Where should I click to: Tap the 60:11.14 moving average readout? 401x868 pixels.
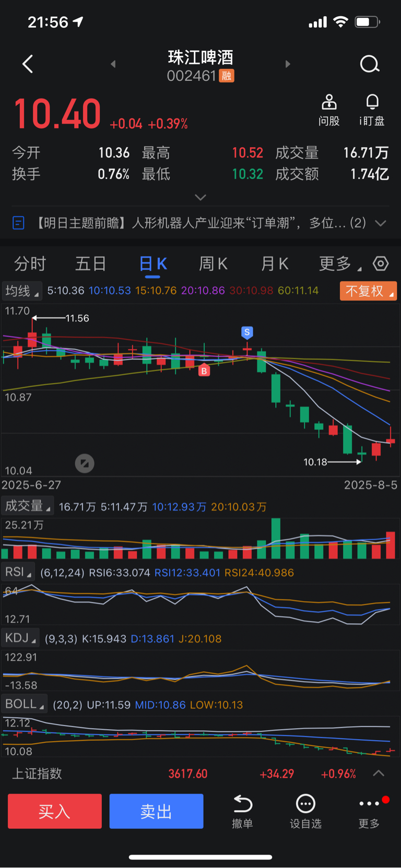coord(298,291)
